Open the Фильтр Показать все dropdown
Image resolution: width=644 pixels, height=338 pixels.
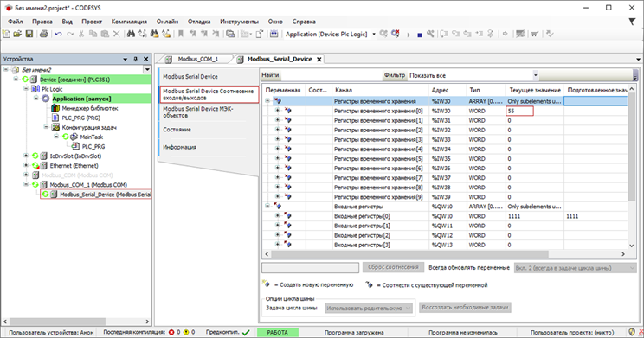(x=535, y=75)
